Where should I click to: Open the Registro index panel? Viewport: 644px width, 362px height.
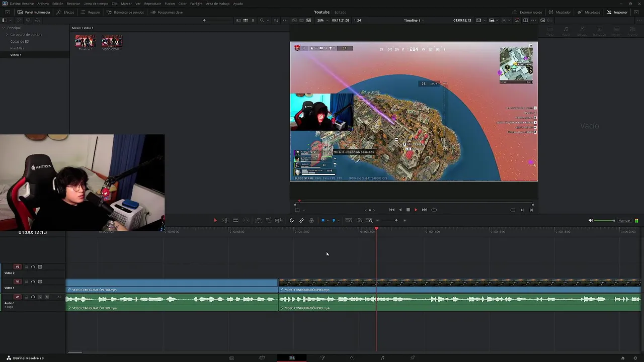click(x=90, y=12)
